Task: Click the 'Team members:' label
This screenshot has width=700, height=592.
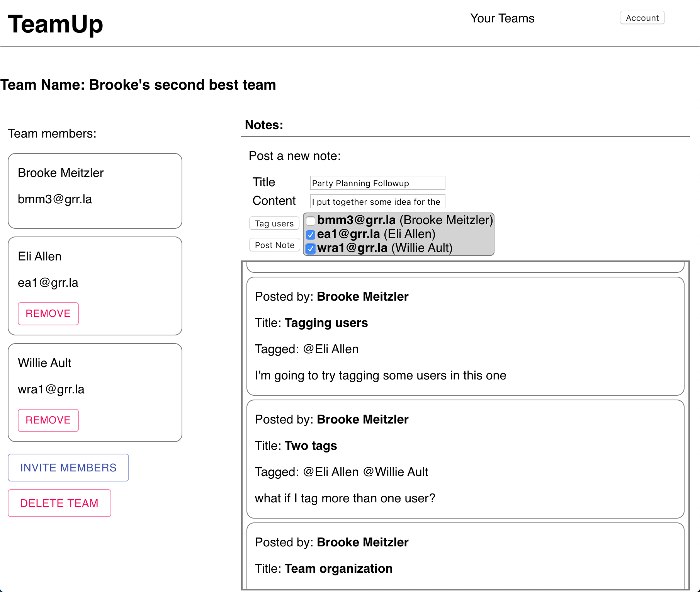Action: [52, 133]
